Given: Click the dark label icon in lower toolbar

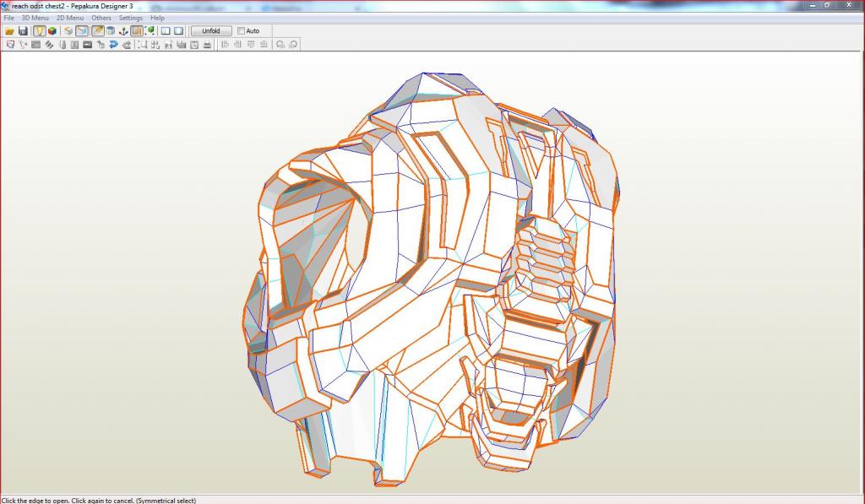Looking at the screenshot, I should coord(87,45).
